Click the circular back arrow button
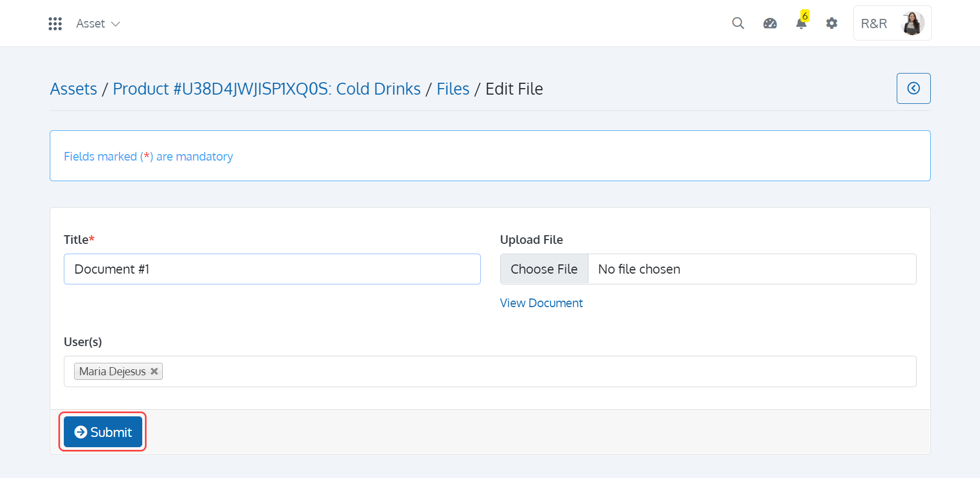This screenshot has height=478, width=980. [x=913, y=88]
